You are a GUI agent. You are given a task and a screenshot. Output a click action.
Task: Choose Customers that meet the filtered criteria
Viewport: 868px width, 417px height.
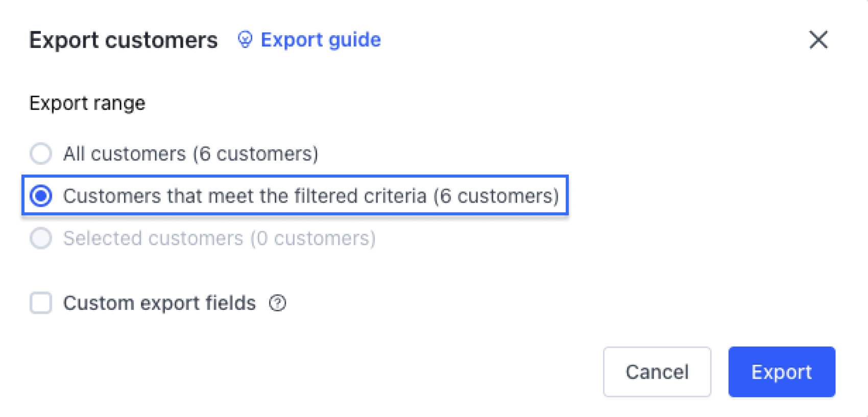(x=42, y=195)
